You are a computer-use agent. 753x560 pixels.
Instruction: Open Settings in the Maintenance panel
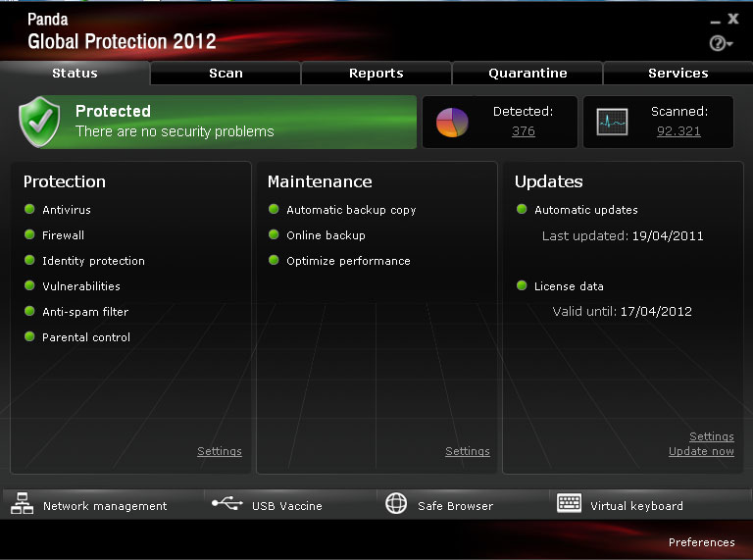pos(467,451)
